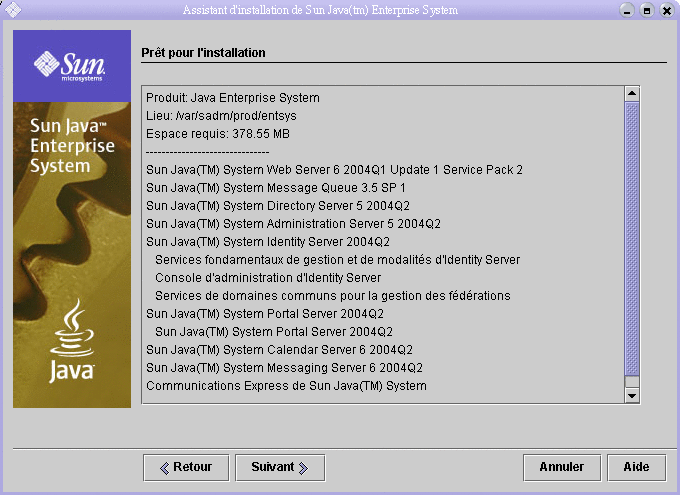Select Administration Server 5 2004Q2 line
Image resolution: width=680 pixels, height=495 pixels.
click(x=293, y=224)
